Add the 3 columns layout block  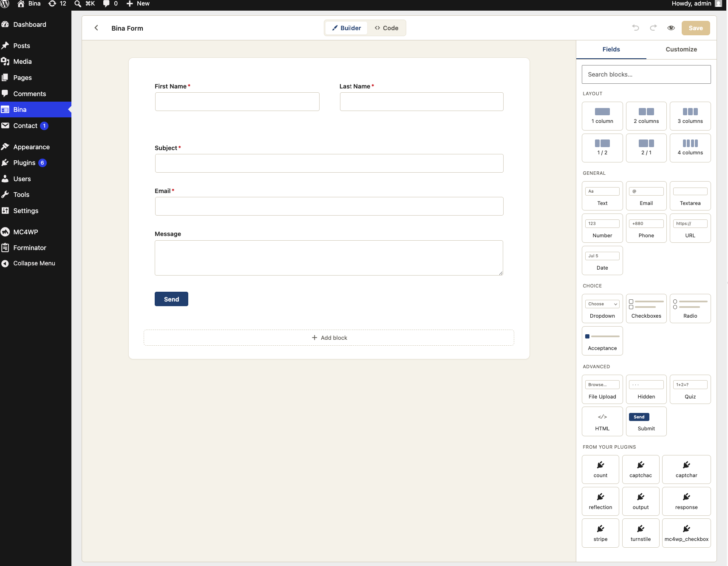coord(690,116)
